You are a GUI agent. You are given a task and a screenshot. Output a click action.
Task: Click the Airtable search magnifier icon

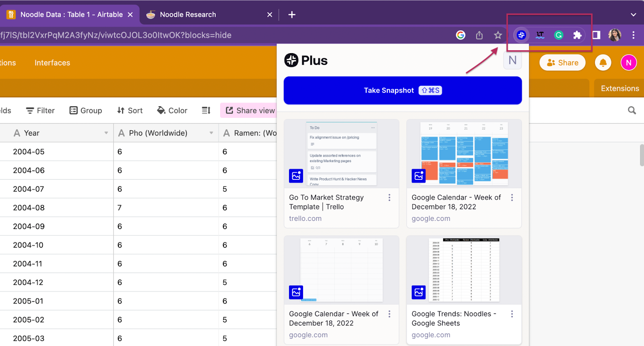click(632, 110)
